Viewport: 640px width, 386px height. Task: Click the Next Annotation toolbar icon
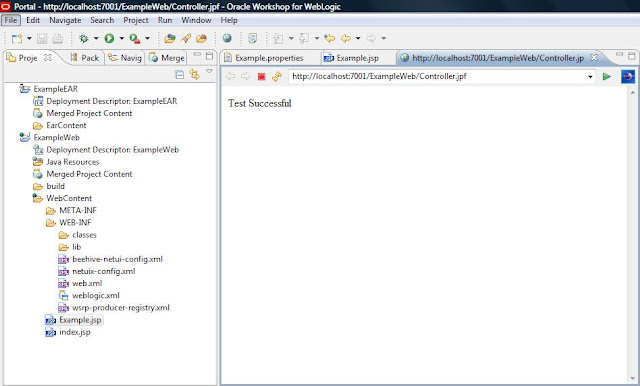pos(278,38)
